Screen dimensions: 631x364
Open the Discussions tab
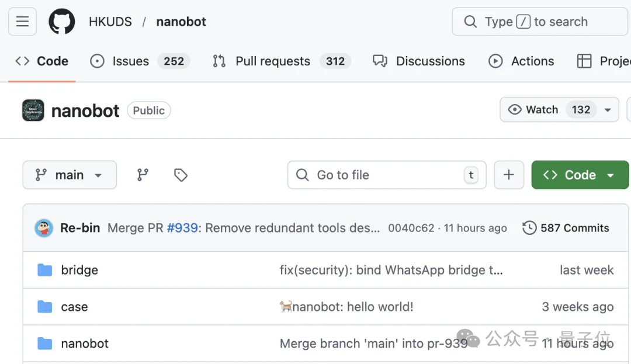tap(430, 61)
